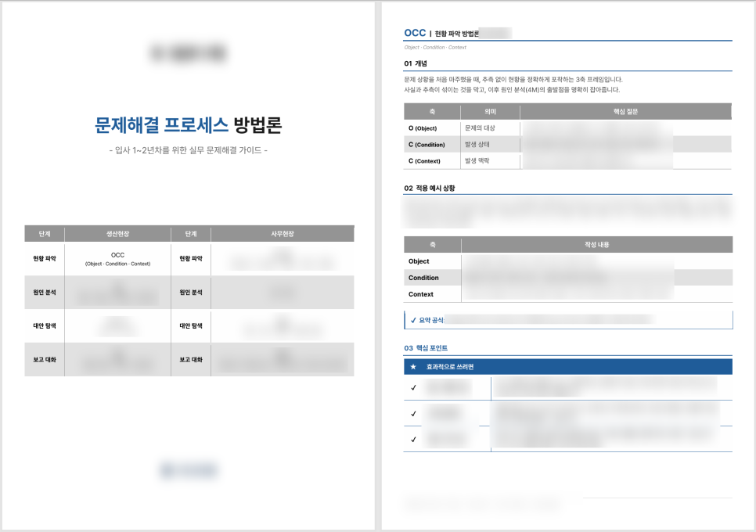This screenshot has width=756, height=532.
Task: Select the OCC (Object · Condition · Context) cell on the cover page
Action: 117,259
